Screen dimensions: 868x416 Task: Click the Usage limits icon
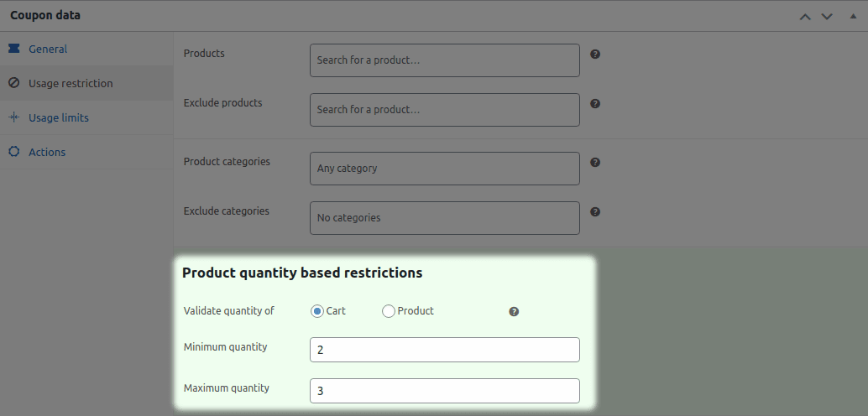13,117
